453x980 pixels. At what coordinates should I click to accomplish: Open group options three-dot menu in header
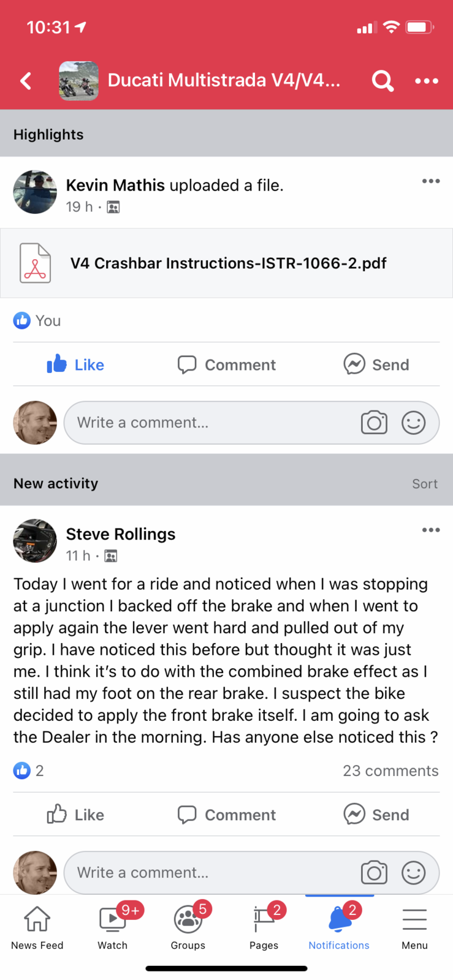(x=427, y=81)
